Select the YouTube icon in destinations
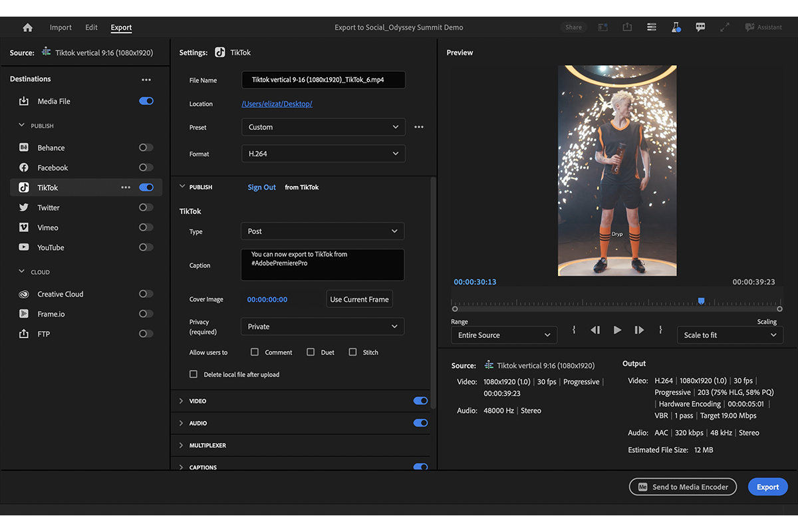This screenshot has width=798, height=532. 24,247
